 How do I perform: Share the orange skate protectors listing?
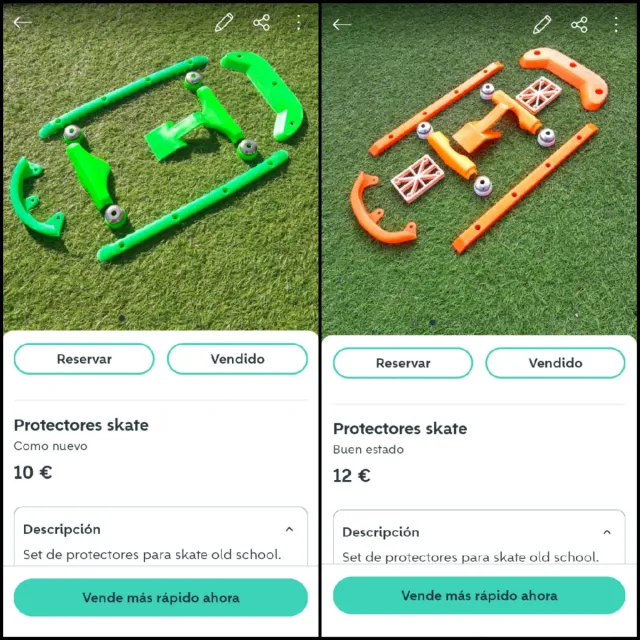pyautogui.click(x=579, y=25)
